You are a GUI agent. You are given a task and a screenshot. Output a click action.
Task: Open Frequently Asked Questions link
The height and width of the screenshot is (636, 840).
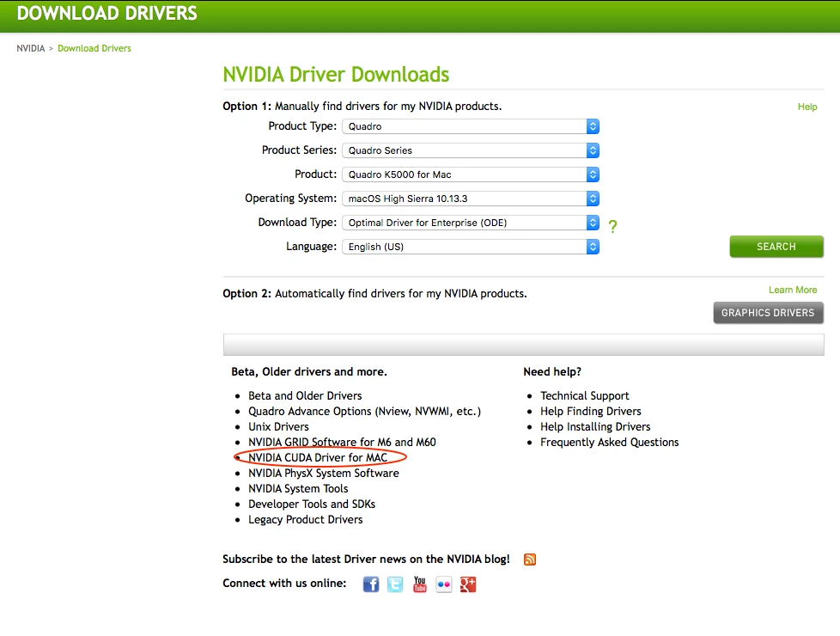[609, 443]
